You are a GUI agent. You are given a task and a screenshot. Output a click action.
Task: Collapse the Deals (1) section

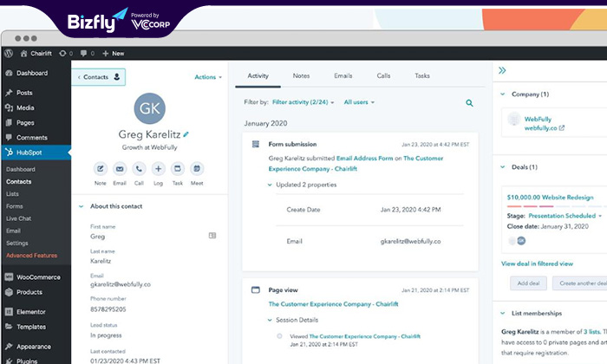[x=502, y=167]
